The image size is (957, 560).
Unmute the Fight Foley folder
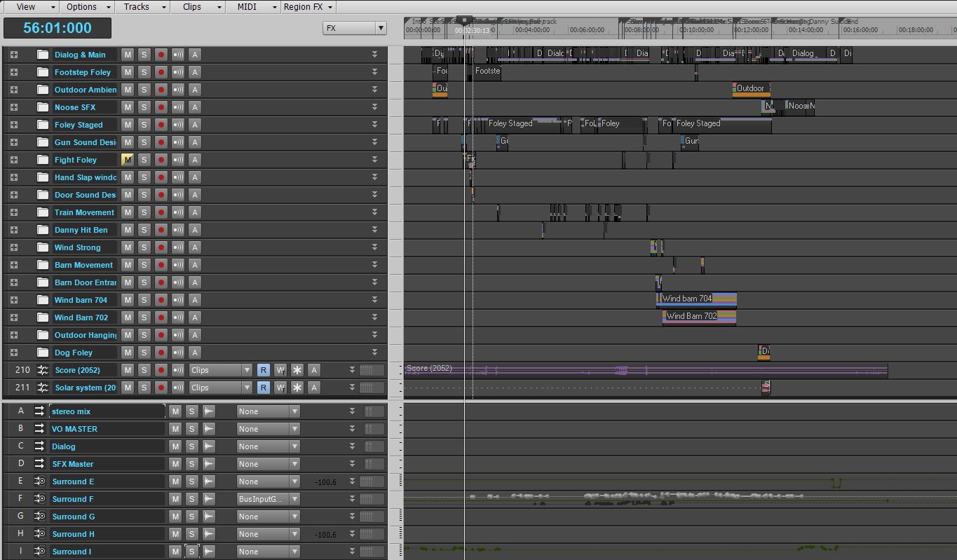tap(127, 160)
